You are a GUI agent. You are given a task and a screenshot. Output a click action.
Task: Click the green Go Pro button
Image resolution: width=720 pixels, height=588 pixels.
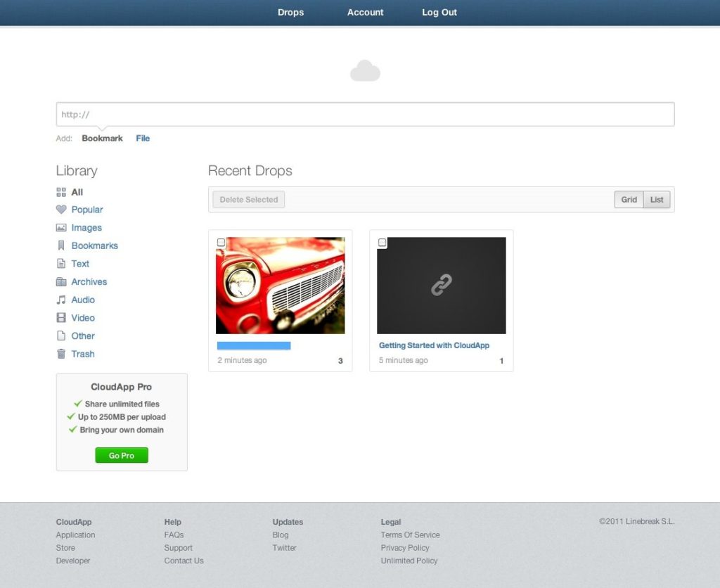[x=122, y=455]
